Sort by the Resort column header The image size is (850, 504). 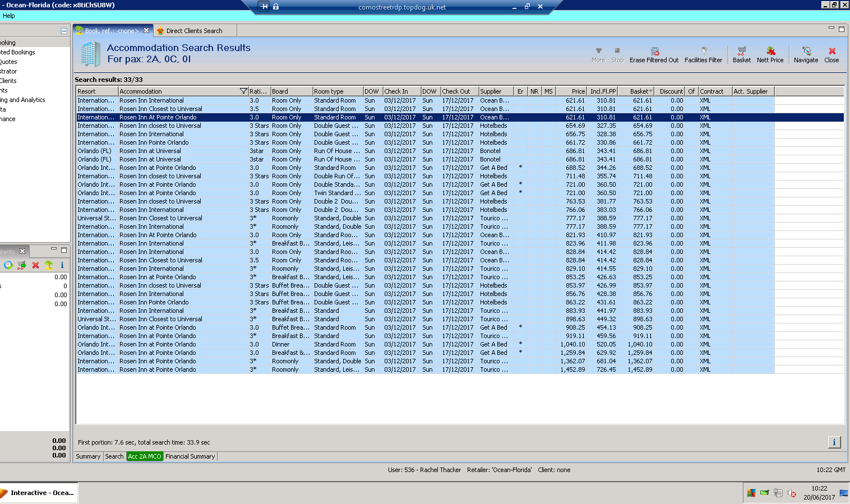point(97,91)
